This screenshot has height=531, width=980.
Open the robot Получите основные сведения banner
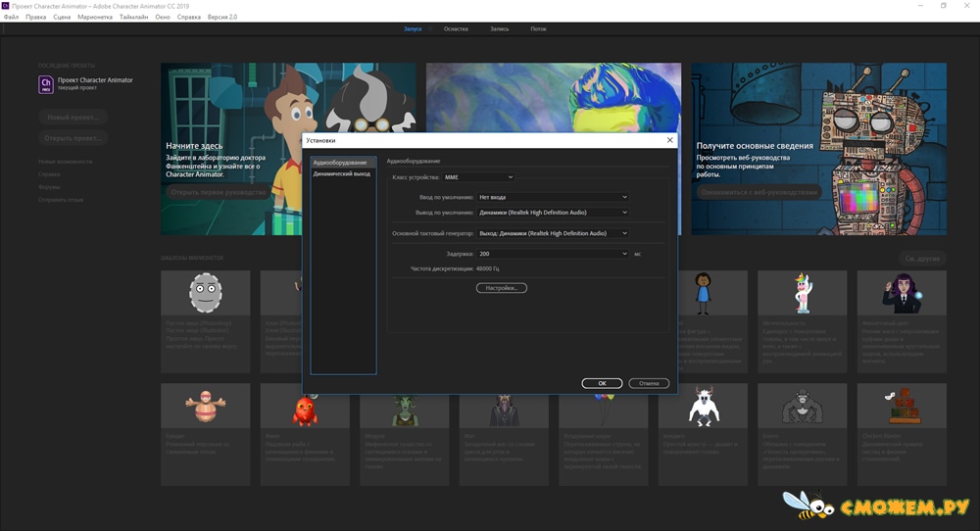point(818,149)
